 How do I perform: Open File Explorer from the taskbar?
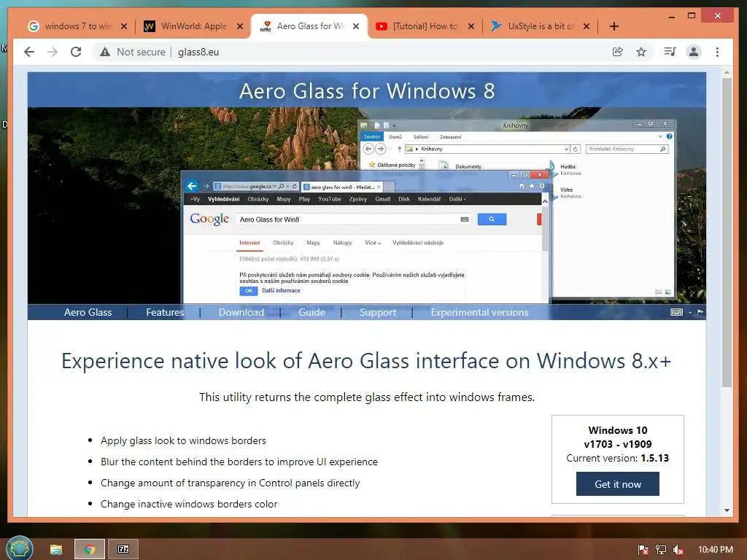pyautogui.click(x=56, y=550)
